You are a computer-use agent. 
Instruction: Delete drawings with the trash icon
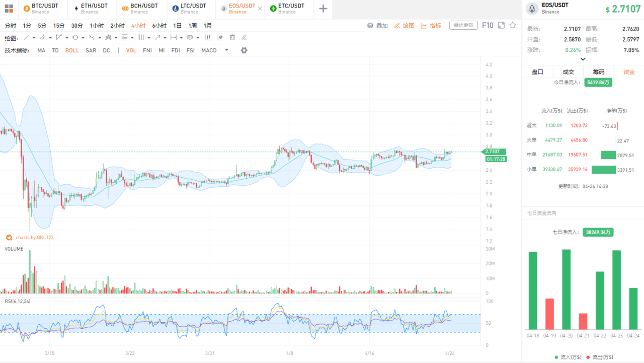232,37
